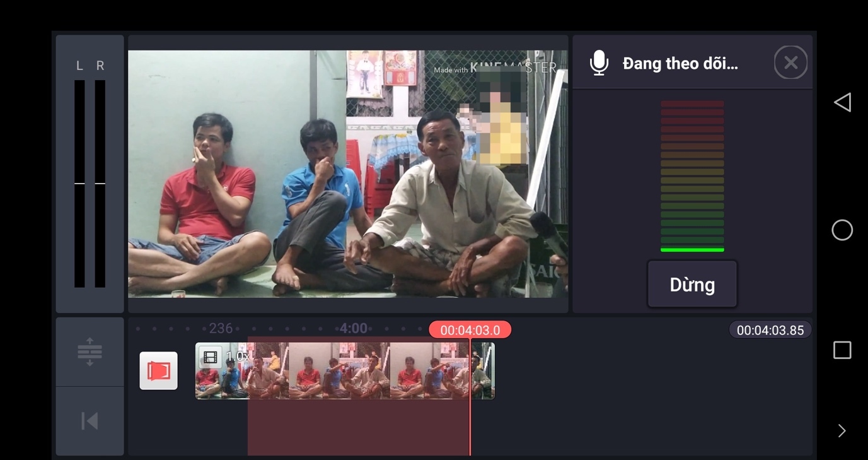
Task: Tap the total duration label 00:04:03.85
Action: [770, 330]
